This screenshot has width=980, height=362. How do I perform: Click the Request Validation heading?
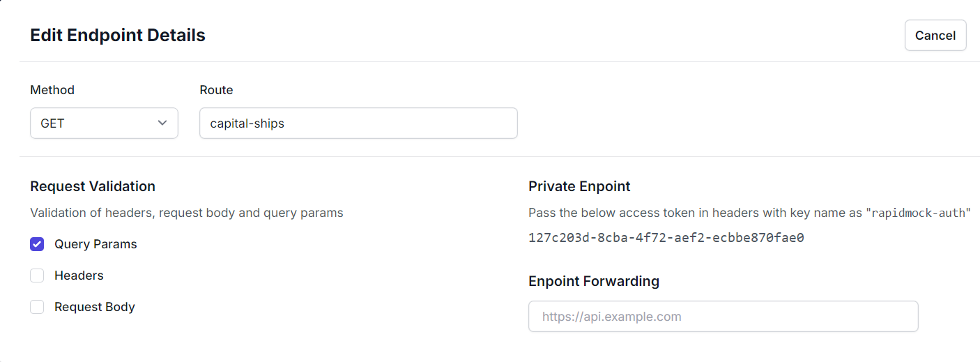coord(93,186)
